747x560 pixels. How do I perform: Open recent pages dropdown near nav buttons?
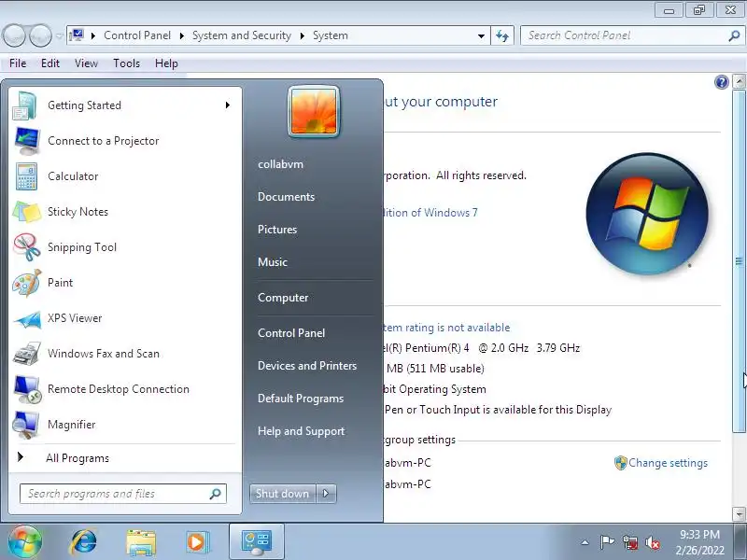(59, 36)
